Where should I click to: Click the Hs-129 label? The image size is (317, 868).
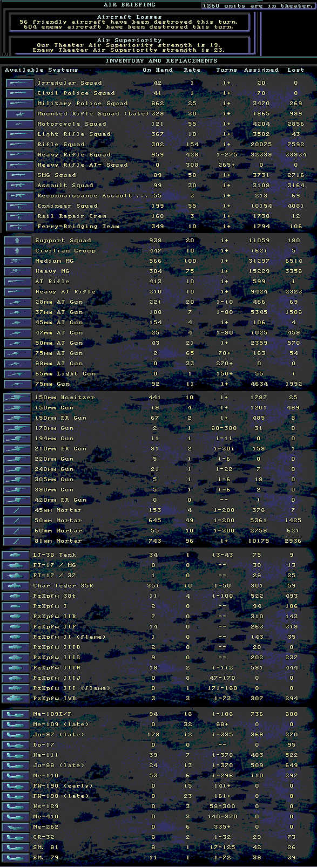(x=46, y=807)
